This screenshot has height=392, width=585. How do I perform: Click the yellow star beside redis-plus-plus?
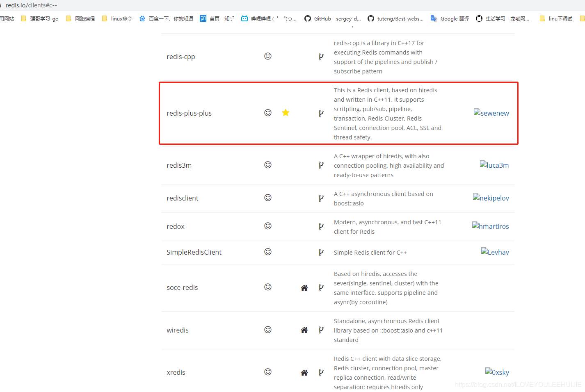click(286, 112)
